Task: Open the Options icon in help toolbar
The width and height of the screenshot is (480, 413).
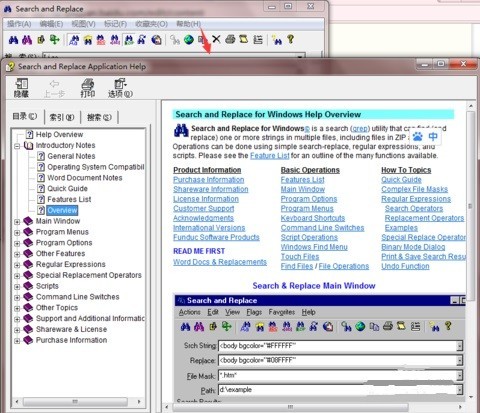Action: click(x=120, y=88)
